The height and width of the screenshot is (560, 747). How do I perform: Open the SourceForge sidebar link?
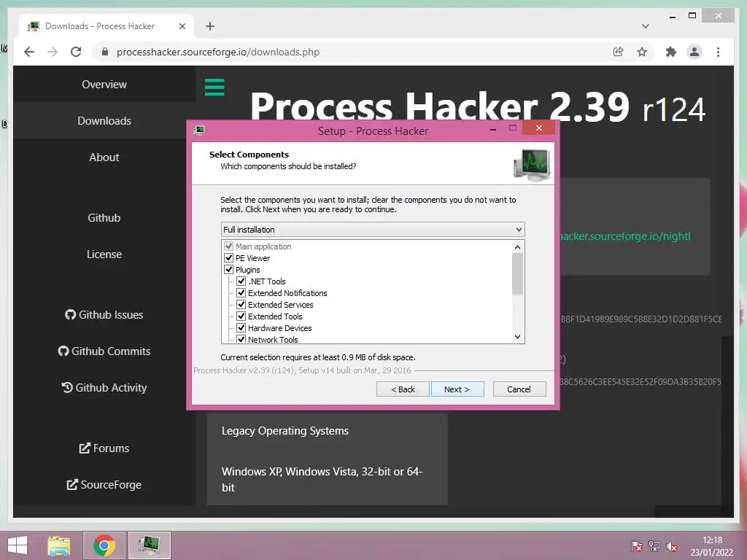click(x=104, y=485)
